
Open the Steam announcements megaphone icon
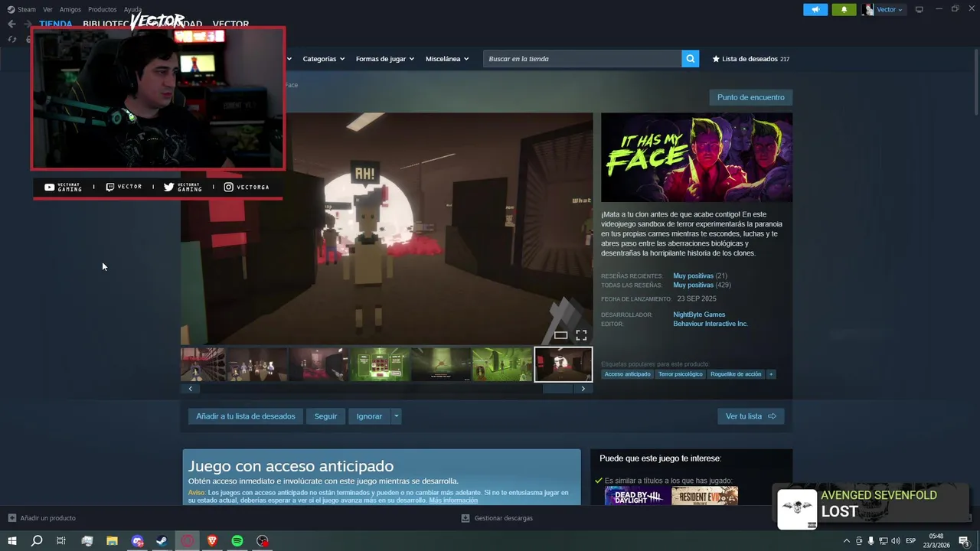[x=815, y=9]
